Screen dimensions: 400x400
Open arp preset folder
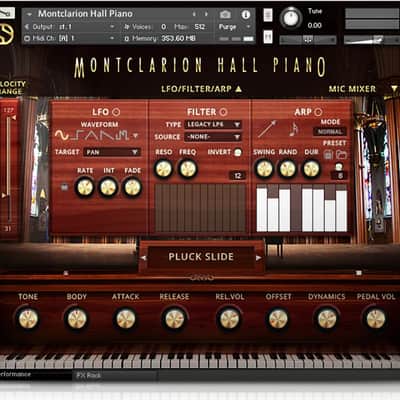[341, 154]
